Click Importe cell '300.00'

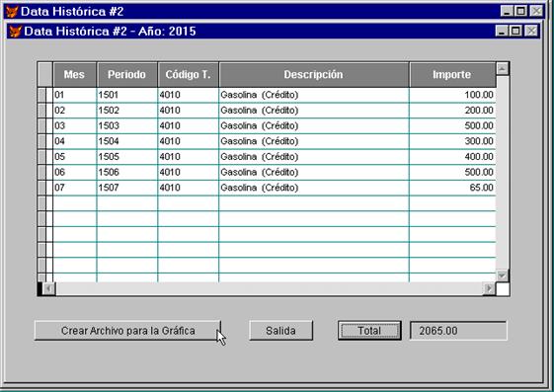[x=452, y=141]
